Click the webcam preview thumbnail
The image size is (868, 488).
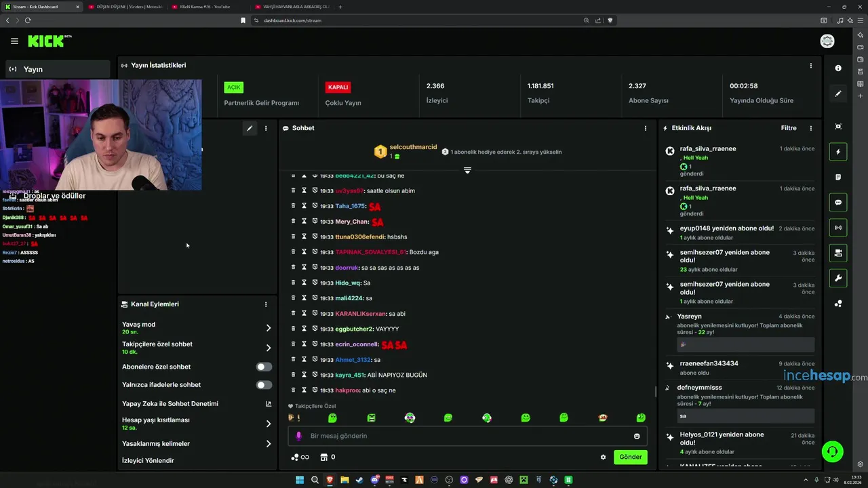coord(101,135)
